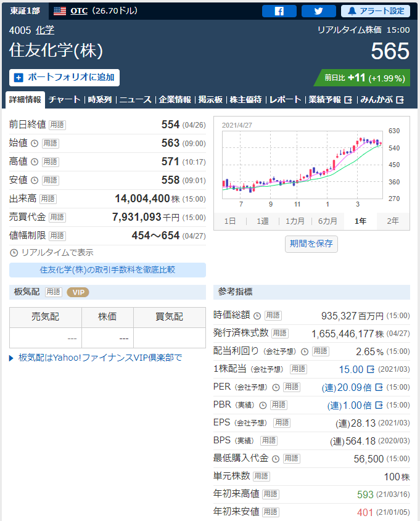420x521 pixels.
Task: Open the レポート tab
Action: click(285, 100)
